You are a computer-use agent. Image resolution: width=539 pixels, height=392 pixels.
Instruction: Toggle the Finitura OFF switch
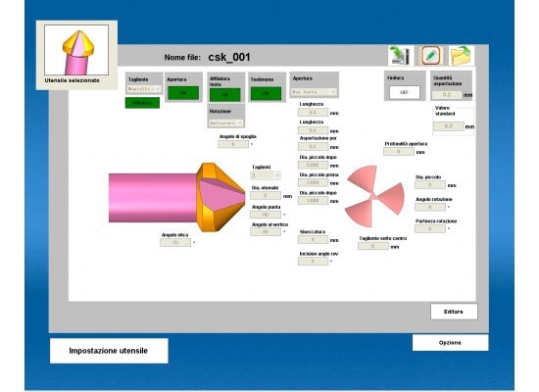point(404,92)
